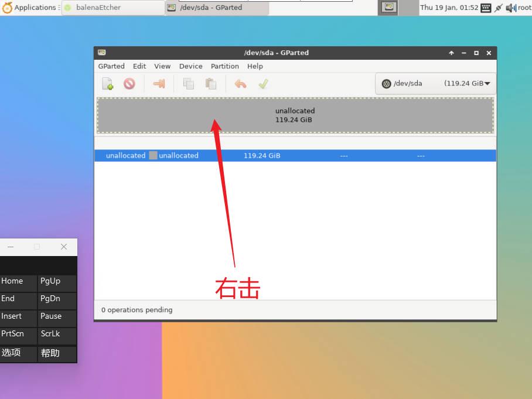Image resolution: width=532 pixels, height=399 pixels.
Task: Click the 119.24 GiB size cell
Action: (262, 155)
